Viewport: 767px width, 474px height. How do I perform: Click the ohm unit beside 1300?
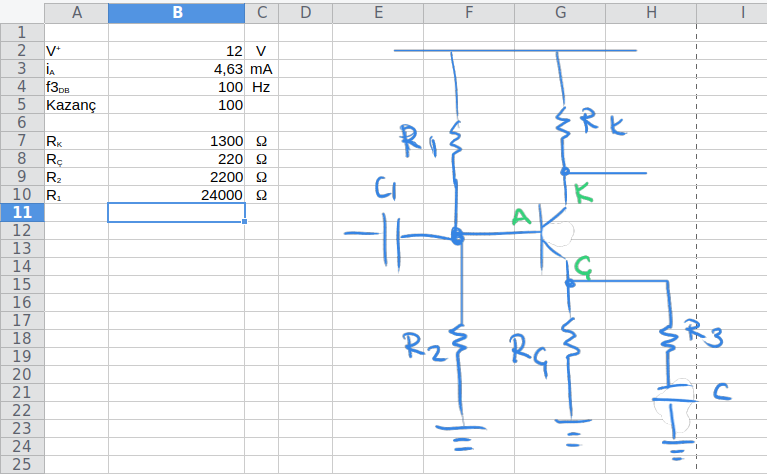pyautogui.click(x=262, y=141)
